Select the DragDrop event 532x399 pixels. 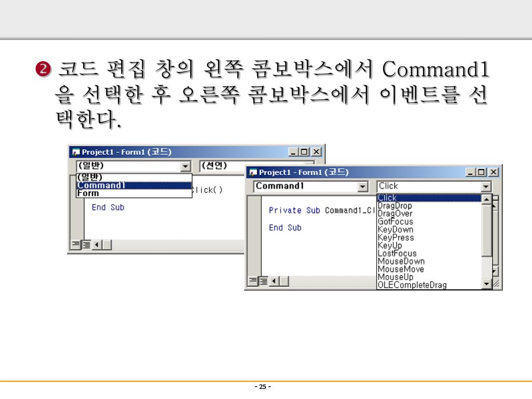pyautogui.click(x=429, y=206)
